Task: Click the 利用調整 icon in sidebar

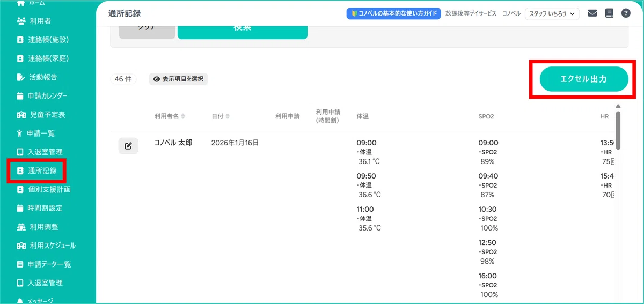Action: pos(21,227)
